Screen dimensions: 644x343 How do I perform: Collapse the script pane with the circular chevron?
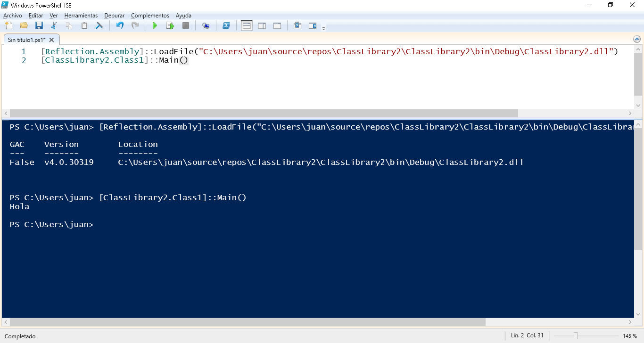point(637,40)
